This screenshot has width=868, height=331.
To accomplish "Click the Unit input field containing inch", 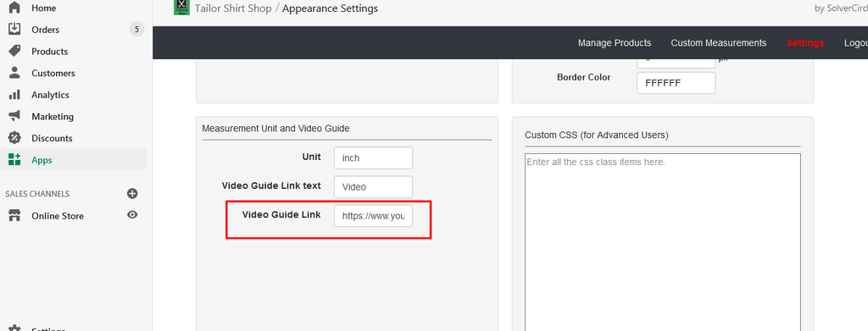I will (x=373, y=158).
